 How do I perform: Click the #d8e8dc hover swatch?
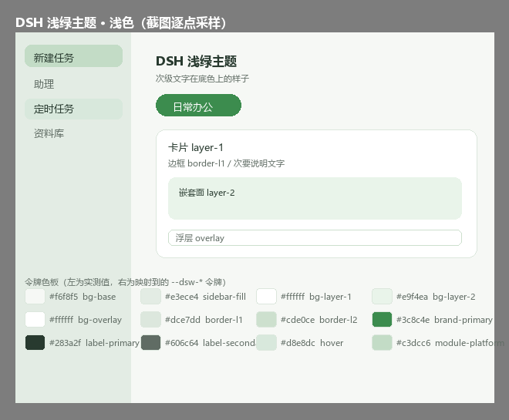point(266,343)
